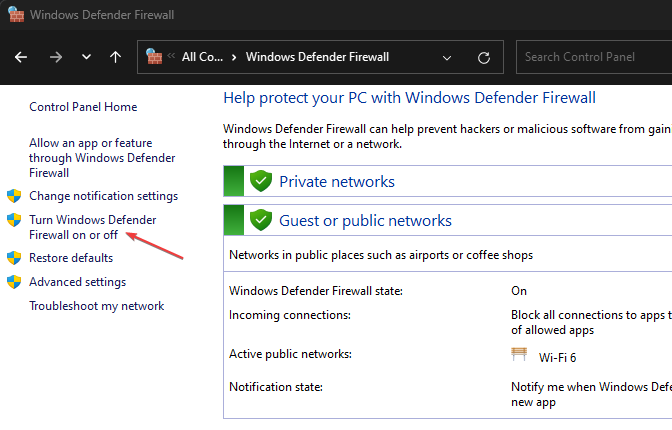Screen dimensions: 672x430
Task: Click the firewall icon in the address bar
Action: pos(154,56)
